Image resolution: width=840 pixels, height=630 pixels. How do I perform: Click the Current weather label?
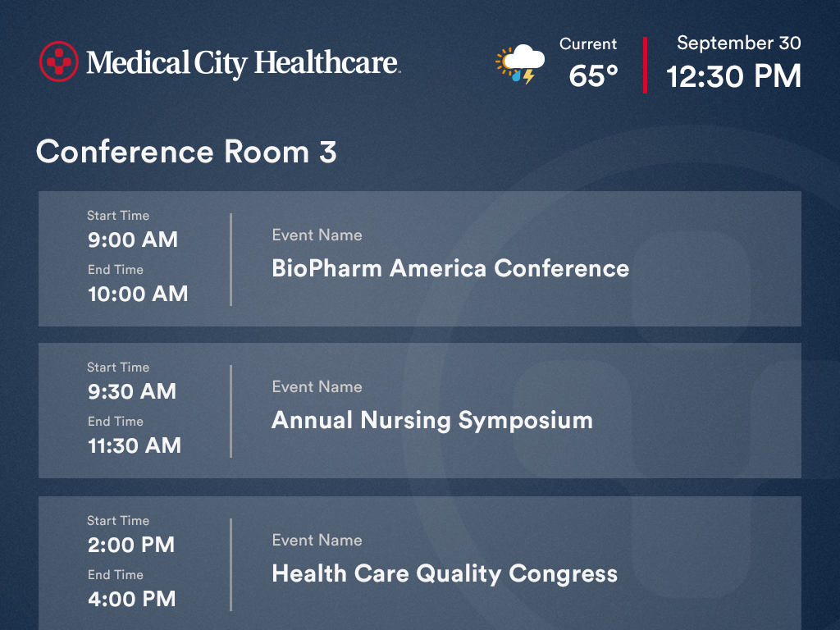[588, 44]
